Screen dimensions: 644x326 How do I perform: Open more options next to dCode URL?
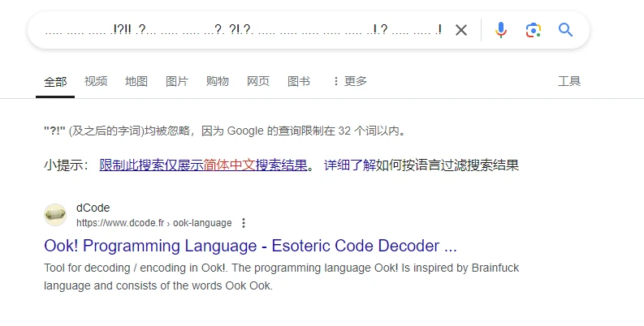click(244, 223)
